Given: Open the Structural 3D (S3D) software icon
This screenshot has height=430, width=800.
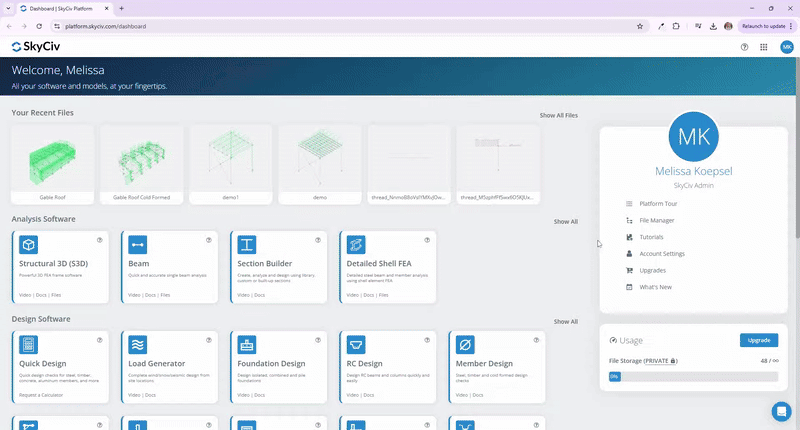Looking at the screenshot, I should 29,244.
